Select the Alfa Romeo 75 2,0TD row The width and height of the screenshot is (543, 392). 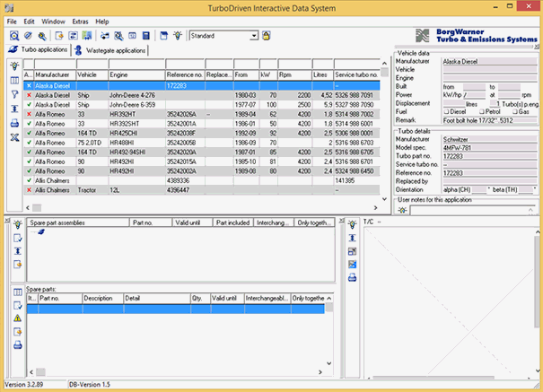(x=202, y=143)
